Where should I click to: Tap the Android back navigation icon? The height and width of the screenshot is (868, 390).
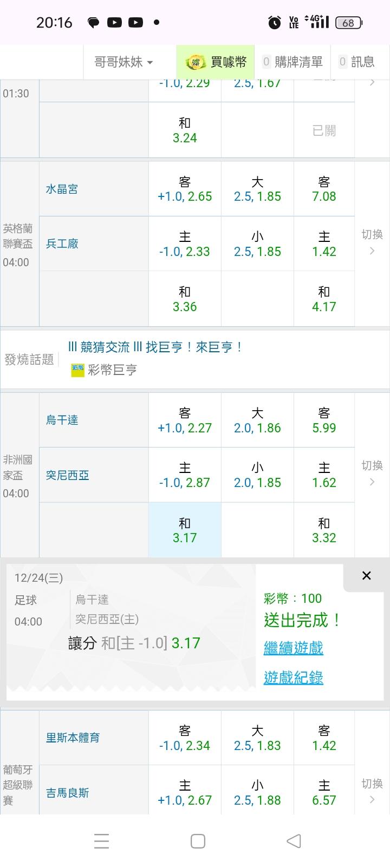[294, 840]
